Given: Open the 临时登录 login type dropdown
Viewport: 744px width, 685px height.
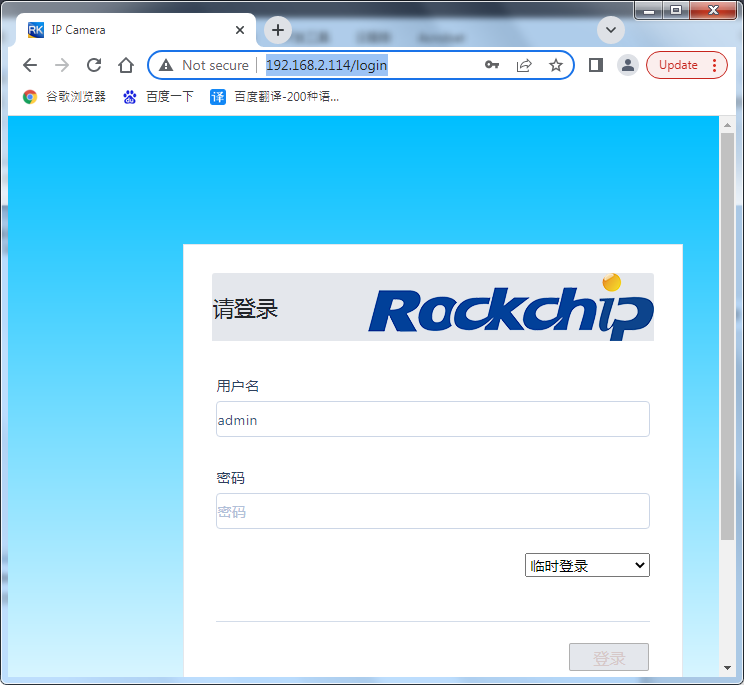Looking at the screenshot, I should click(x=587, y=565).
